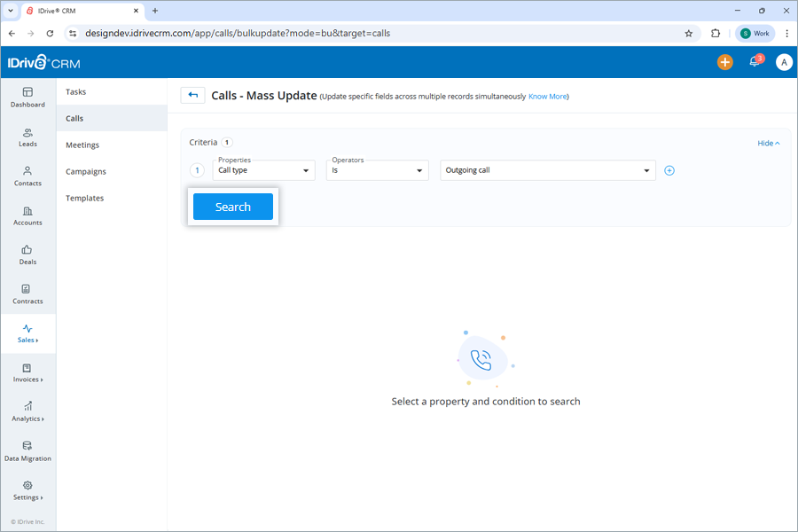The width and height of the screenshot is (798, 532).
Task: Open Data Migration from the sidebar
Action: [x=27, y=452]
